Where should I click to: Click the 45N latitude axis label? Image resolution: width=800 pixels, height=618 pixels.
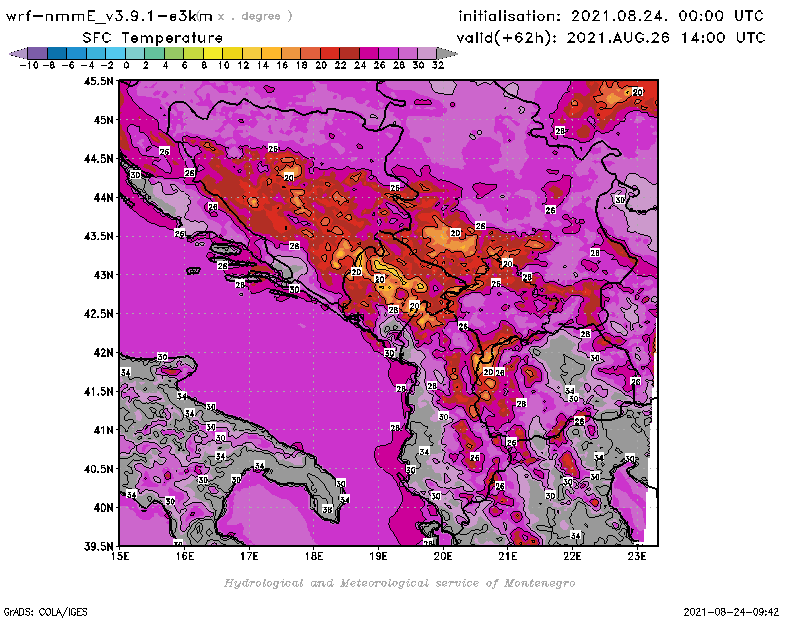point(103,120)
